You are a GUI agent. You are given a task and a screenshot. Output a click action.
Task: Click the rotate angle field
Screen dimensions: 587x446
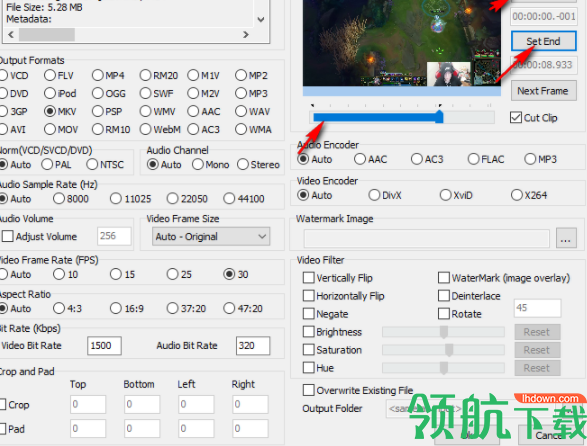pyautogui.click(x=538, y=308)
